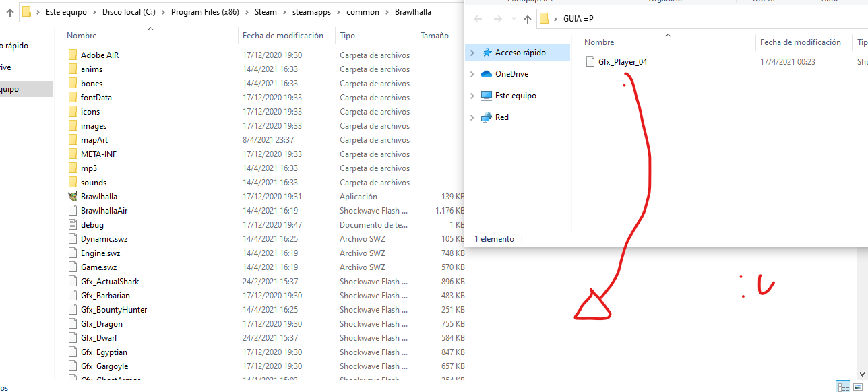The image size is (868, 392).
Task: Select the mp3 folder icon
Action: point(73,168)
